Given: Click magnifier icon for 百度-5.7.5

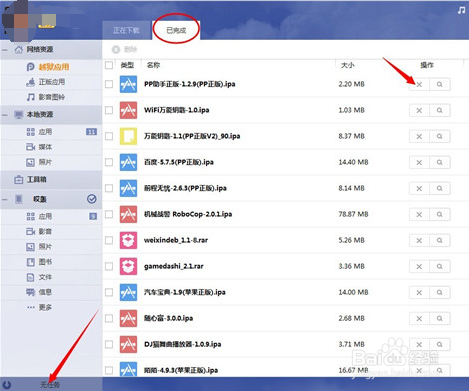Looking at the screenshot, I should click(440, 162).
